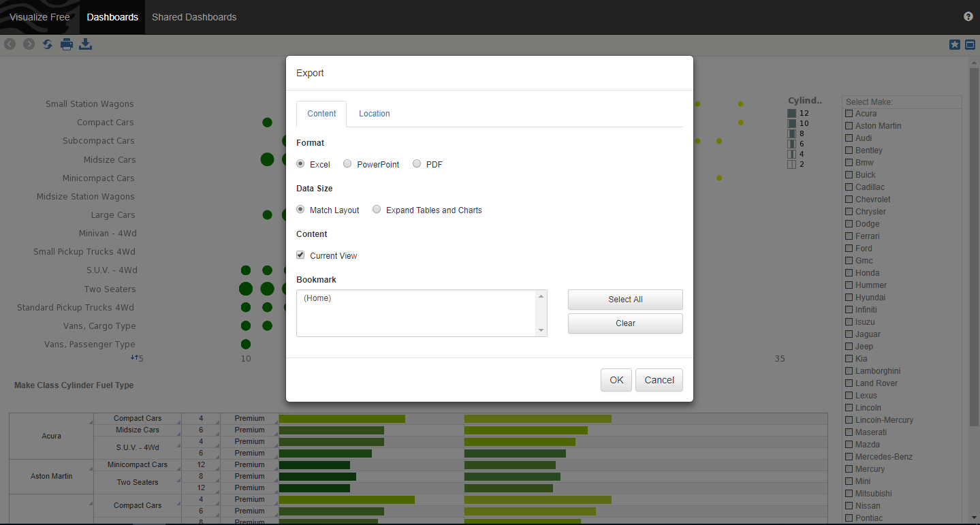Screen dimensions: 980x525
Task: Confirm the export with OK
Action: click(x=616, y=380)
